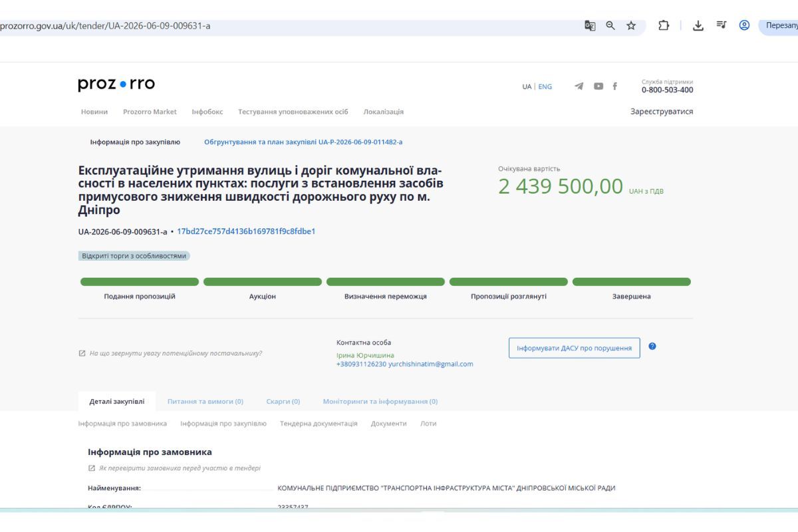Open the browser extensions puzzle icon
The width and height of the screenshot is (798, 532).
(x=663, y=26)
